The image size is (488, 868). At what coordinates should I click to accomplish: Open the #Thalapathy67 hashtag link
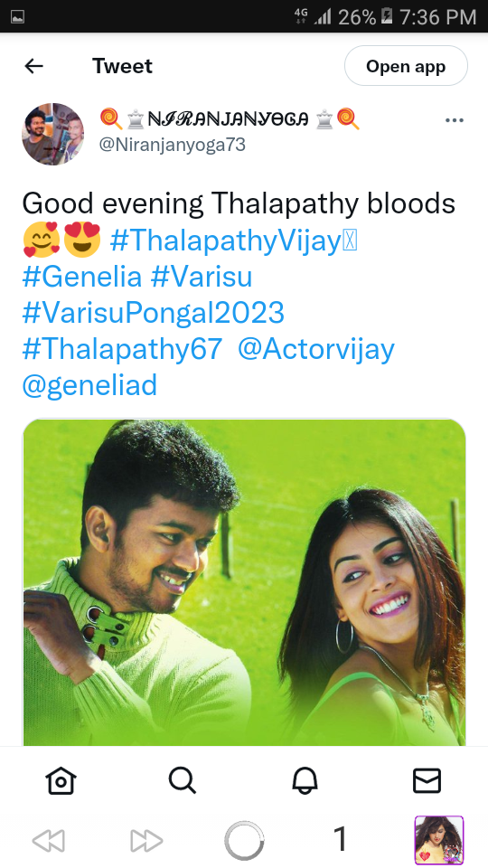pos(122,349)
